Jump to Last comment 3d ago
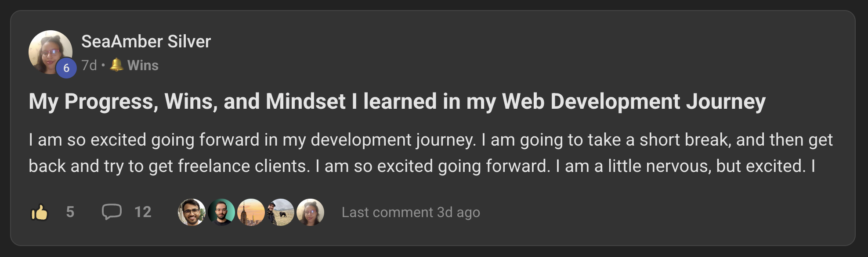 coord(411,212)
